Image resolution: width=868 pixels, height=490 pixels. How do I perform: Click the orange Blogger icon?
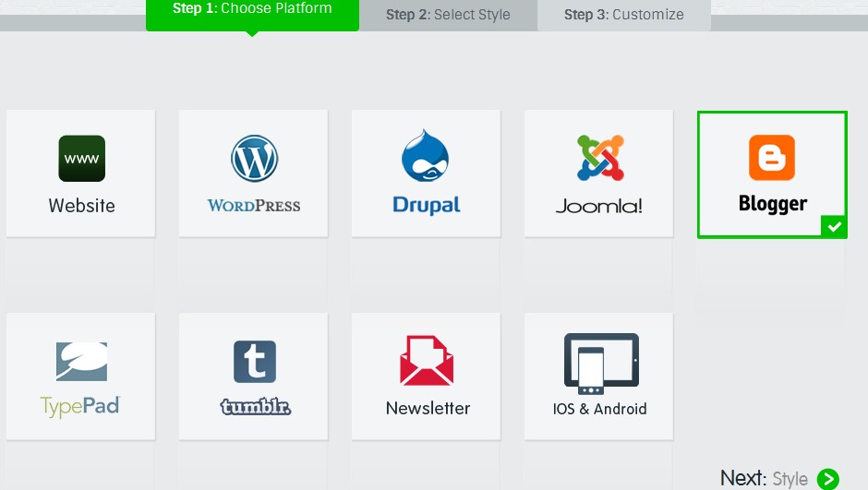[772, 158]
